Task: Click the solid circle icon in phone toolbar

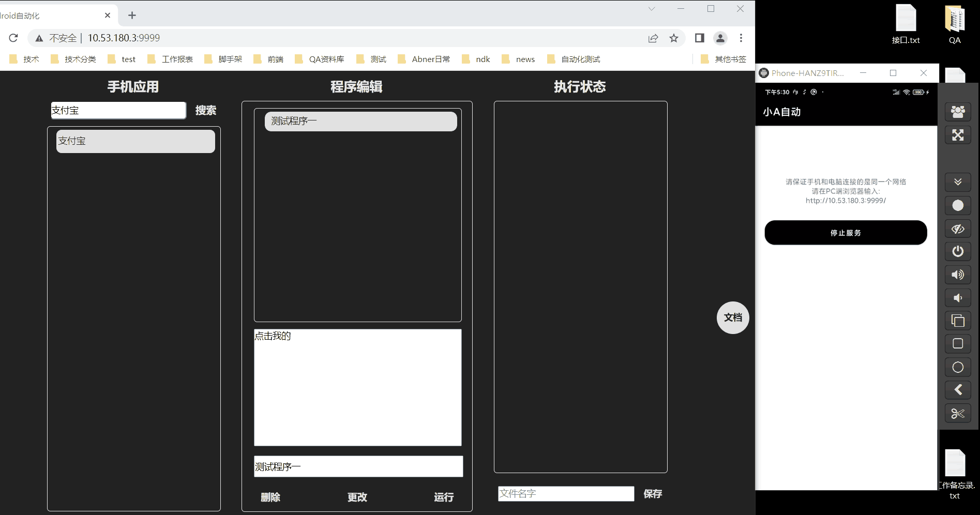Action: 958,205
